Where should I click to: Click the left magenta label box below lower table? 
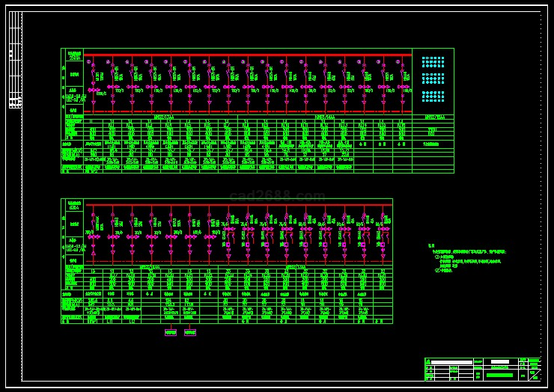(171, 332)
